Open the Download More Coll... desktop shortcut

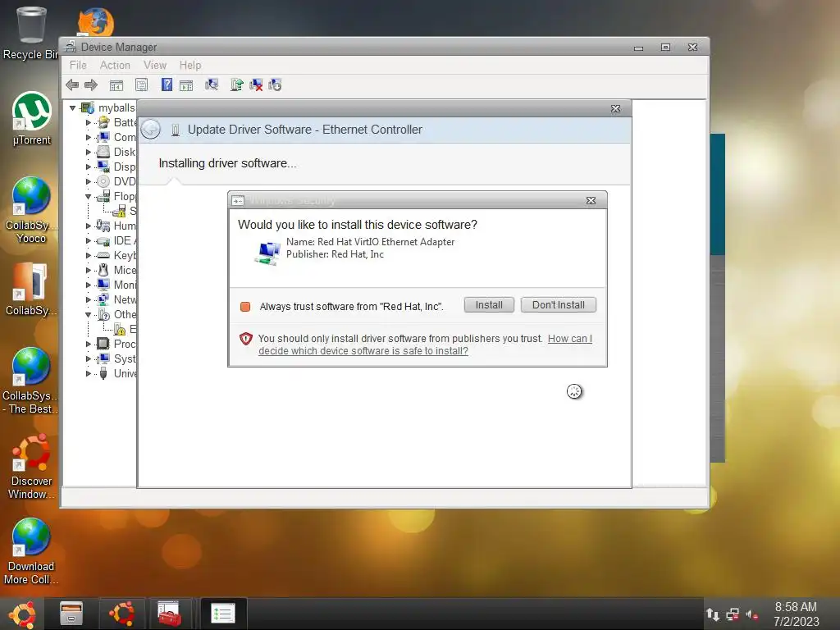click(x=31, y=551)
